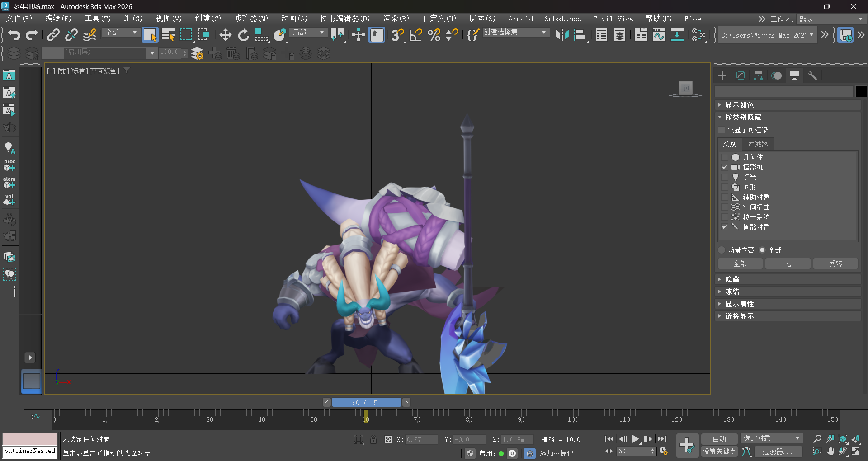868x461 pixels.
Task: Click the object name field in command panel
Action: coord(784,91)
